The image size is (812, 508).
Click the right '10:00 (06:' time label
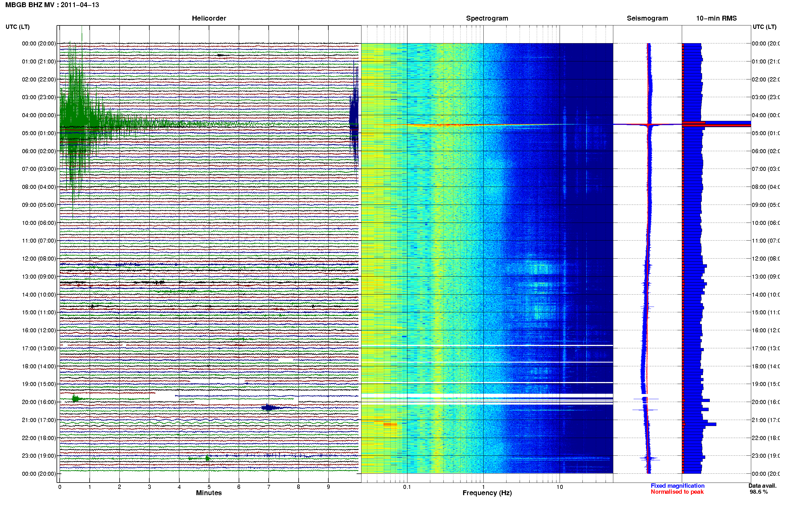tap(766, 223)
